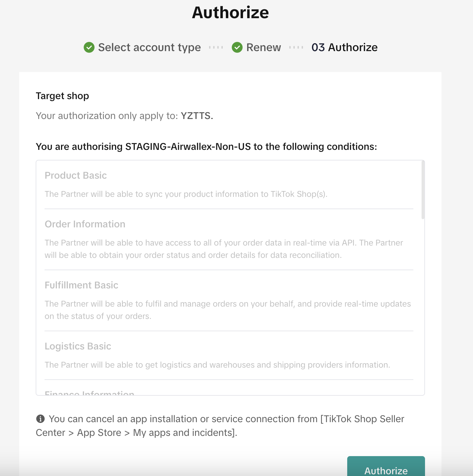Click the permissions list scrollbar thumb

(423, 190)
